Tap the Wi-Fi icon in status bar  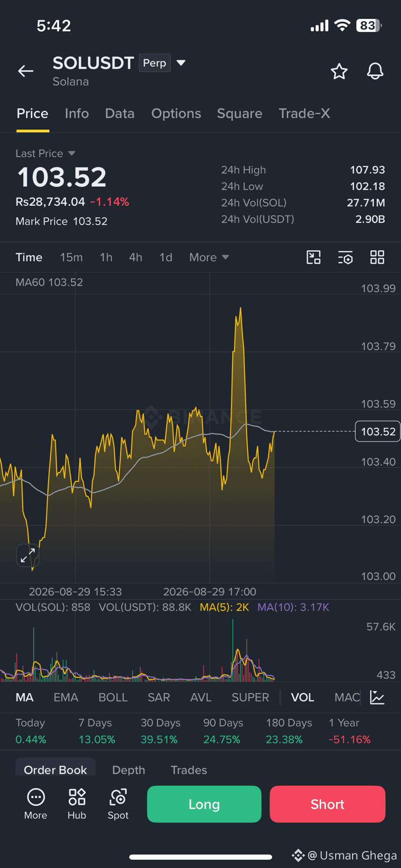[342, 26]
